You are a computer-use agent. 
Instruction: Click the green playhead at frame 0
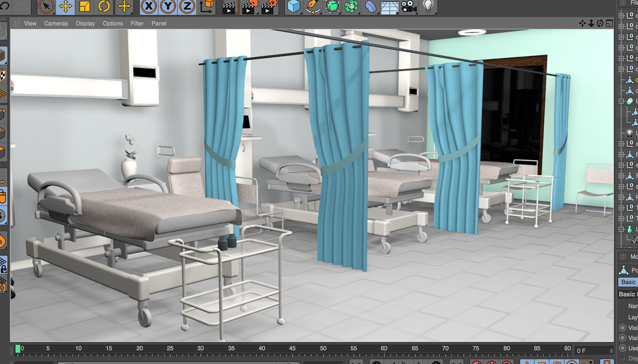click(18, 349)
